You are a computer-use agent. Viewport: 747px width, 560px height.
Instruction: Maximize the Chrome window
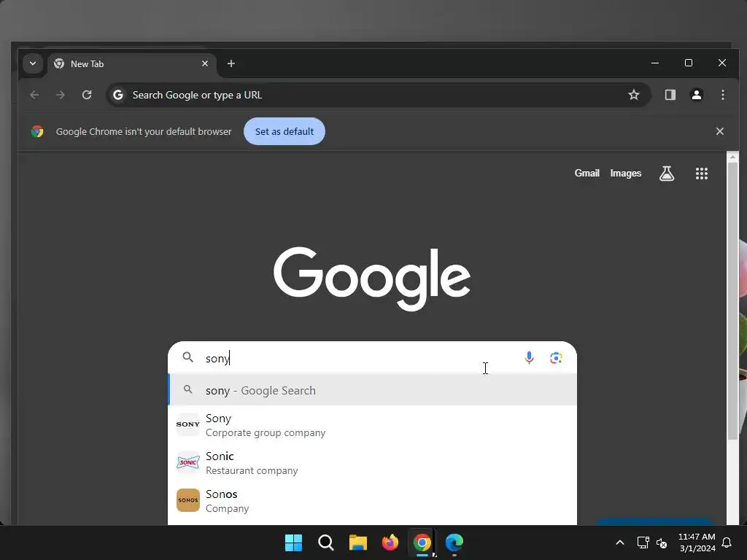(x=689, y=63)
